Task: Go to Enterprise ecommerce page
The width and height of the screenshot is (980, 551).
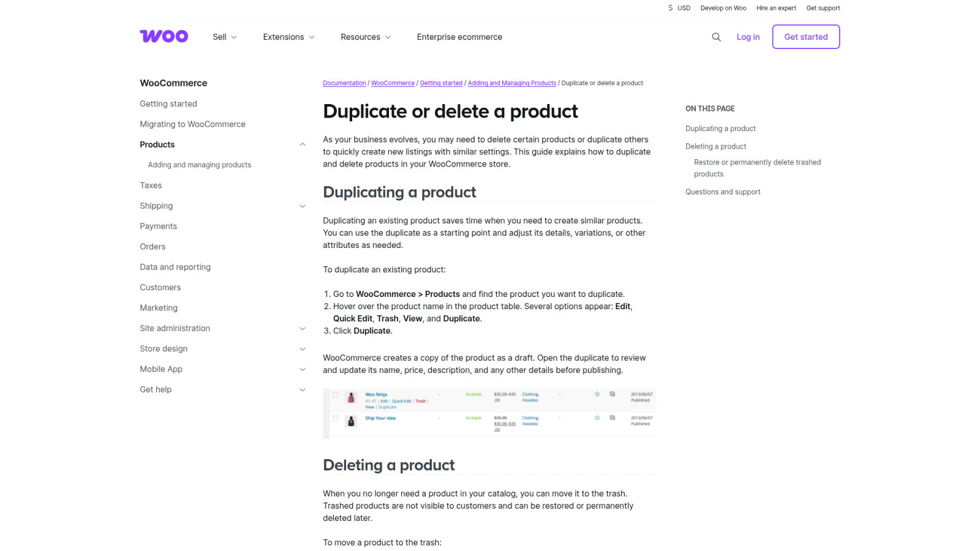Action: coord(459,37)
